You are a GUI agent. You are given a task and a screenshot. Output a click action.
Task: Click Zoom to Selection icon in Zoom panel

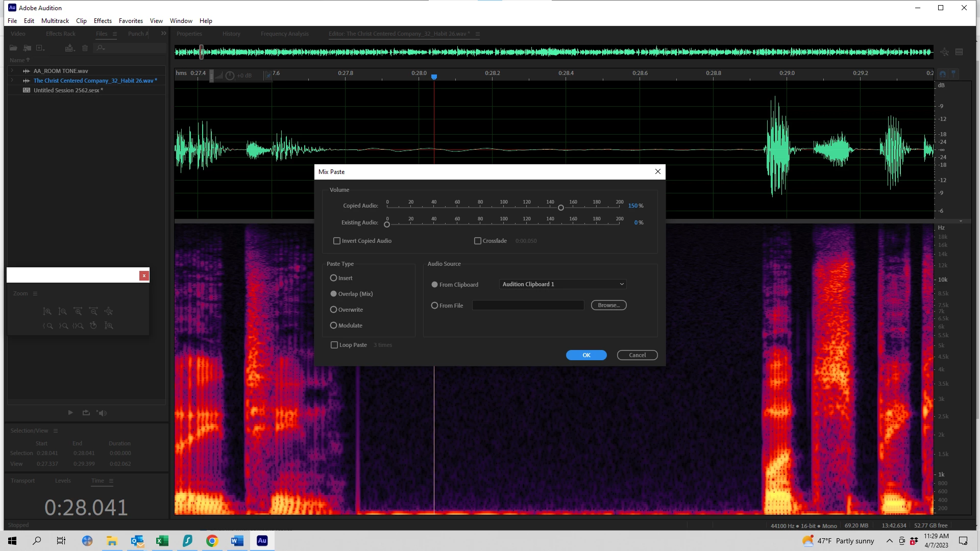(x=78, y=325)
